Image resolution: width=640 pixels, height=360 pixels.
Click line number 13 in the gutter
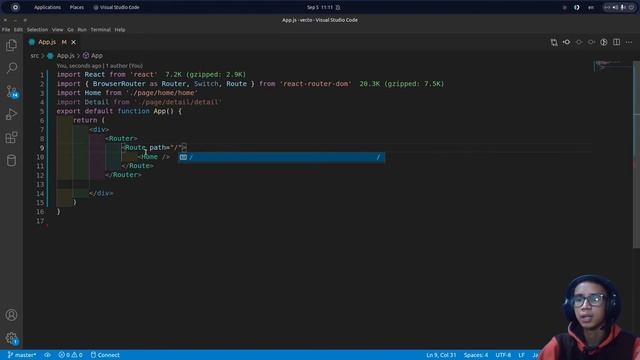(40, 184)
